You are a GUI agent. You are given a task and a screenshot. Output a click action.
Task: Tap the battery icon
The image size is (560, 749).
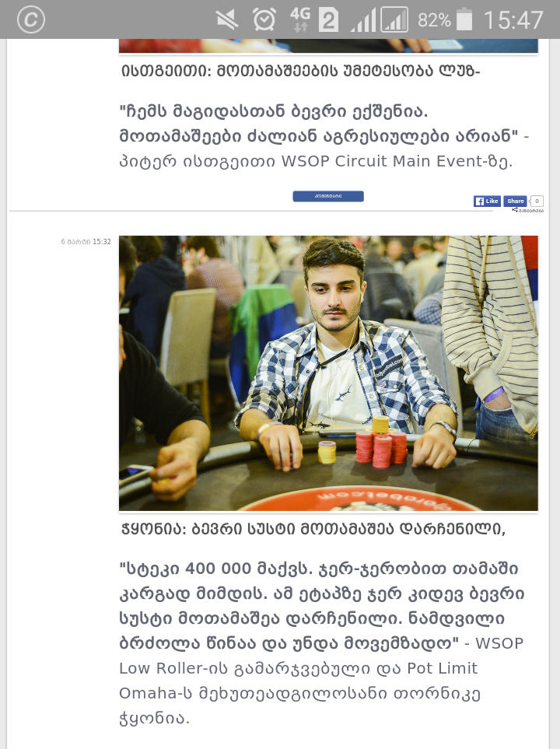[x=464, y=19]
